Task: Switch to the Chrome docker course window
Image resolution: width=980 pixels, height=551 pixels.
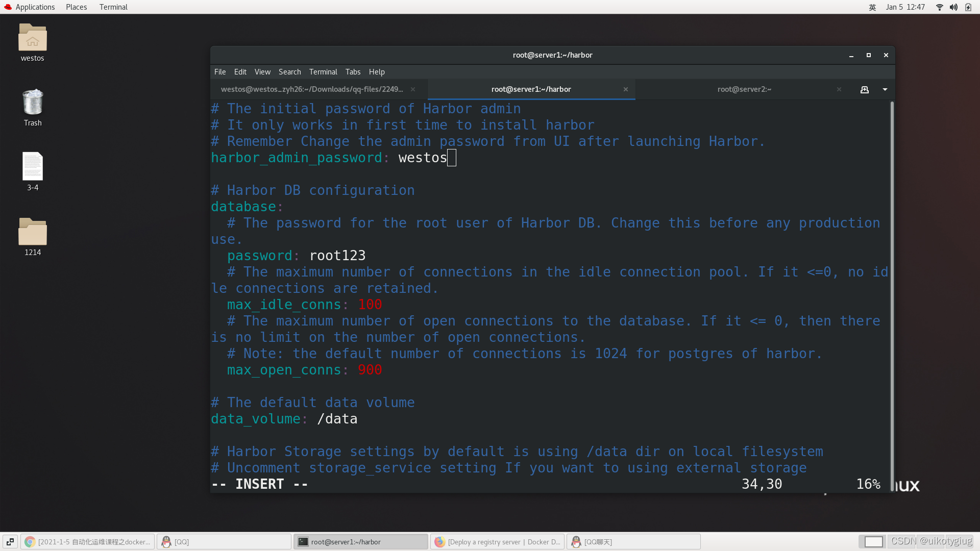Action: pyautogui.click(x=88, y=542)
